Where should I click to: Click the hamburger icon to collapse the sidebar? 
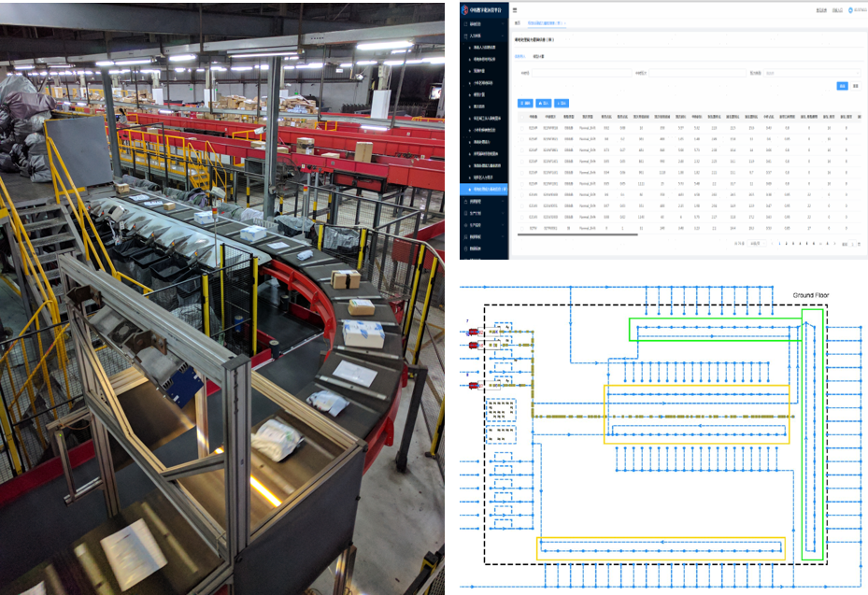tap(515, 9)
